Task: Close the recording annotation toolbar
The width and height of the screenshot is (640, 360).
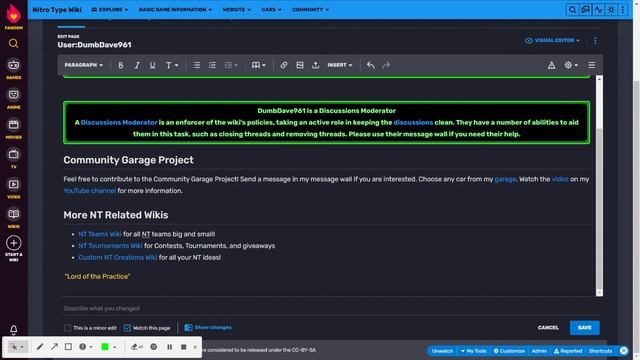Action: click(x=195, y=347)
